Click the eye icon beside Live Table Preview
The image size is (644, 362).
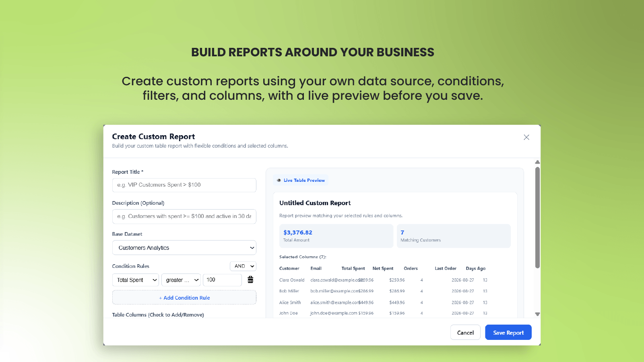(x=279, y=180)
